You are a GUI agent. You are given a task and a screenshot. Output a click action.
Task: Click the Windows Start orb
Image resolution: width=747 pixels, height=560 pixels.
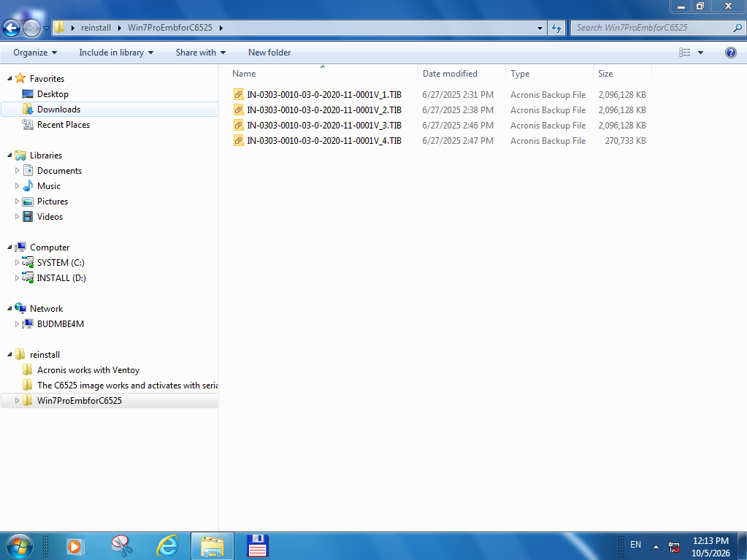tap(19, 545)
